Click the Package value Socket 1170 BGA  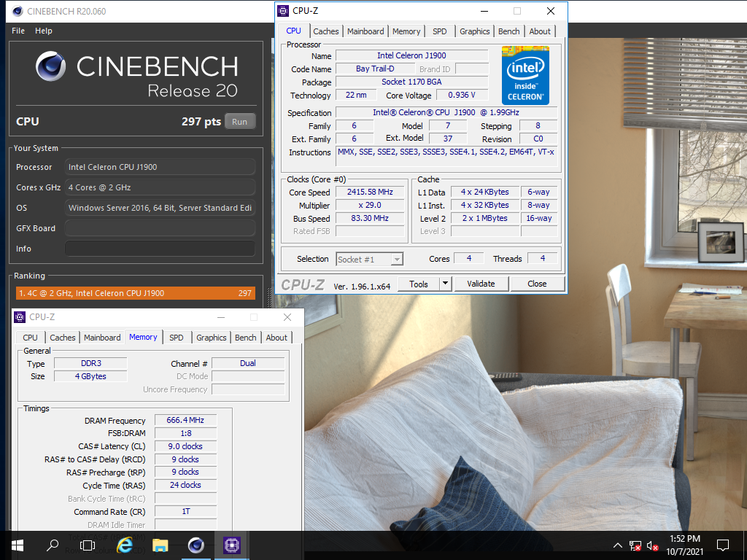click(411, 82)
